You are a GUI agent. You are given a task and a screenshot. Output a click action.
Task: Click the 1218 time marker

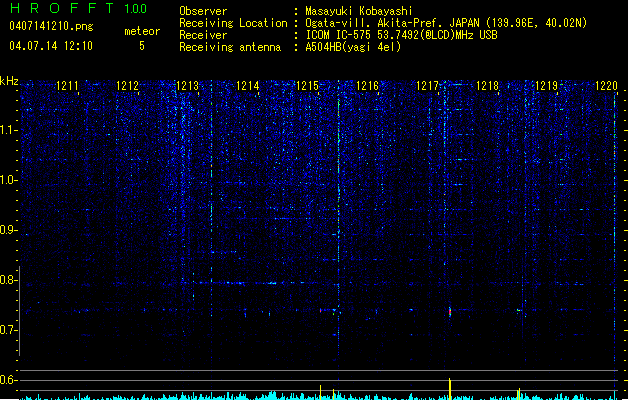tap(487, 86)
